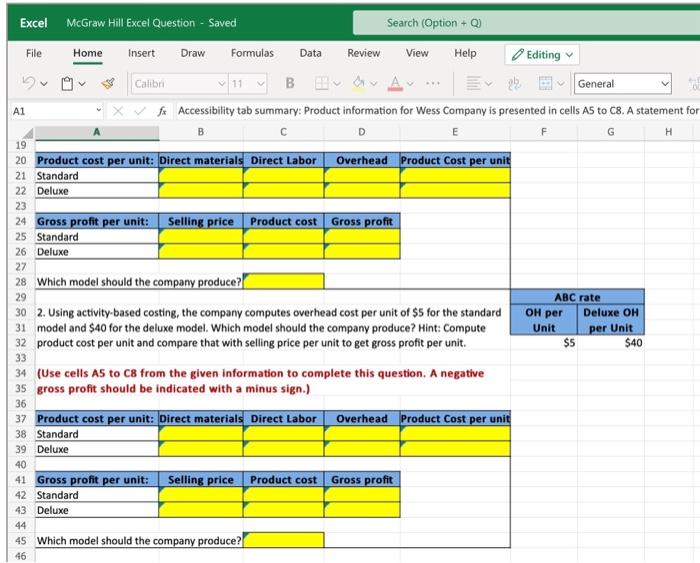
Task: Switch to the Review tab
Action: pyautogui.click(x=364, y=53)
